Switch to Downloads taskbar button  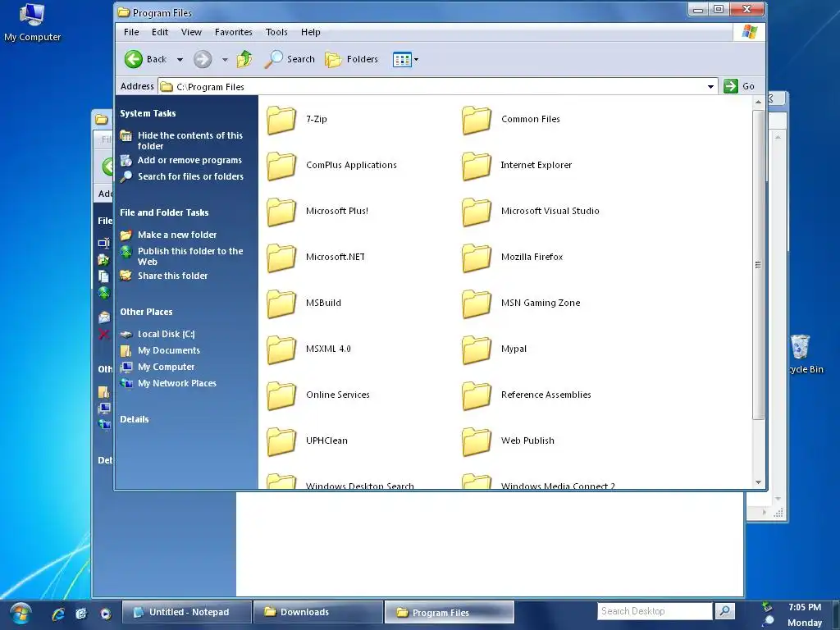point(317,612)
